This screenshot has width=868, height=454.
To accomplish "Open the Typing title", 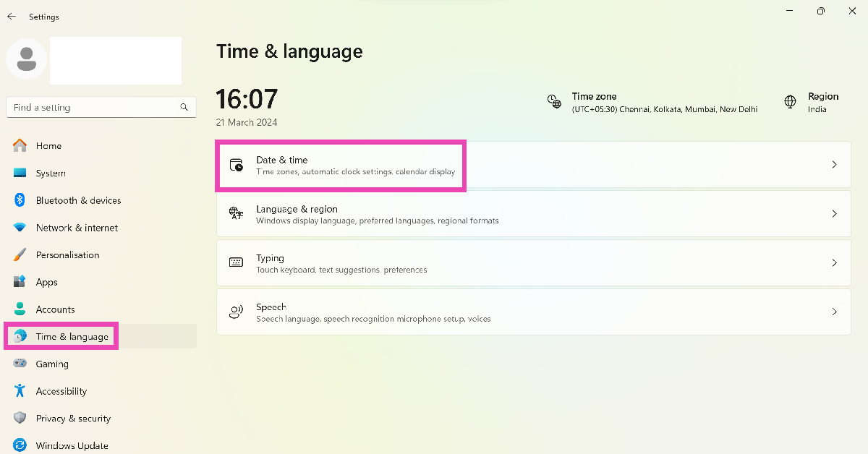I will 270,258.
